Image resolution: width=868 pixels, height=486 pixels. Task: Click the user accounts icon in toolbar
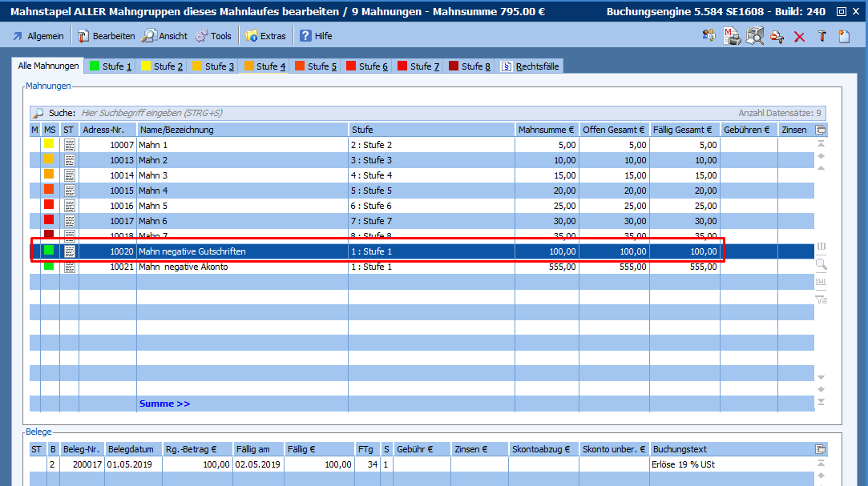pyautogui.click(x=709, y=36)
